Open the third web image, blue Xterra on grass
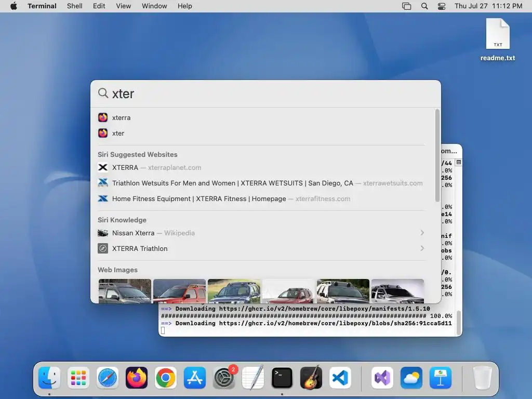Screen dimensions: 532x399 point(234,291)
